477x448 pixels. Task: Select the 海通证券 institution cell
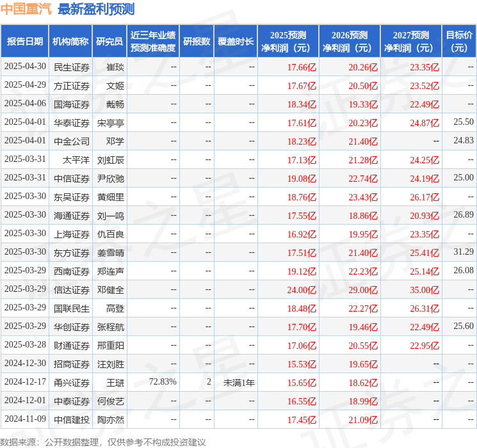pyautogui.click(x=72, y=216)
